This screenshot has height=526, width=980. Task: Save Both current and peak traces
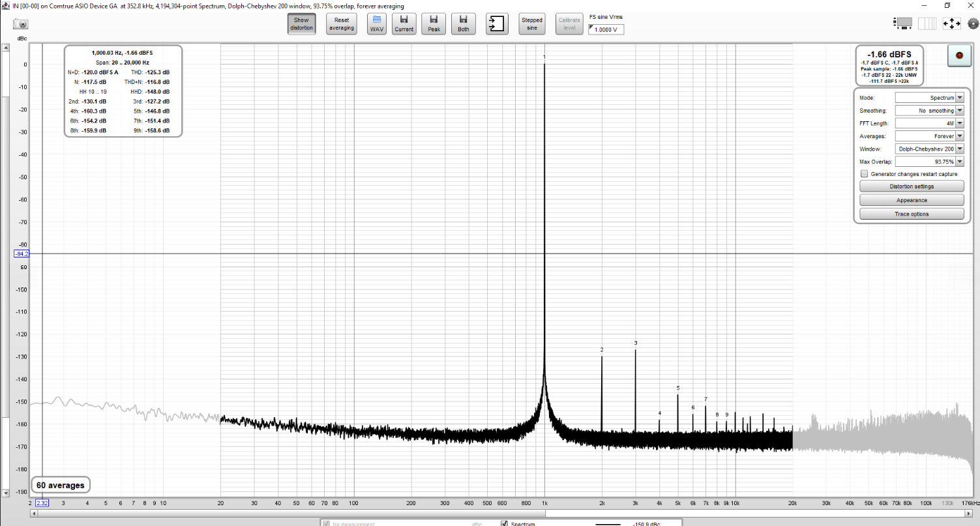pyautogui.click(x=463, y=24)
